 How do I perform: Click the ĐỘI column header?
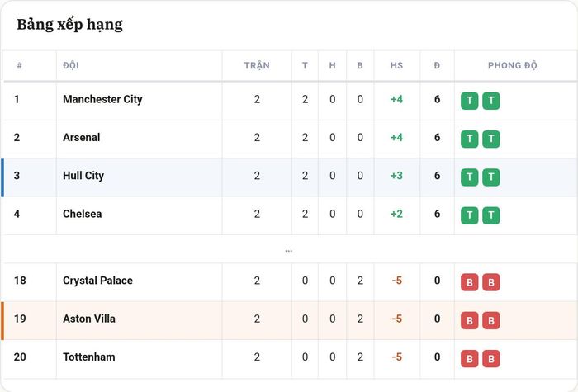(71, 65)
